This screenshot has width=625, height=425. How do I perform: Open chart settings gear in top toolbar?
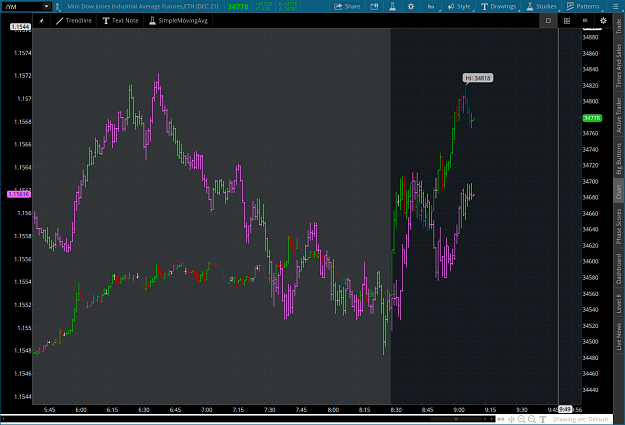tap(411, 6)
